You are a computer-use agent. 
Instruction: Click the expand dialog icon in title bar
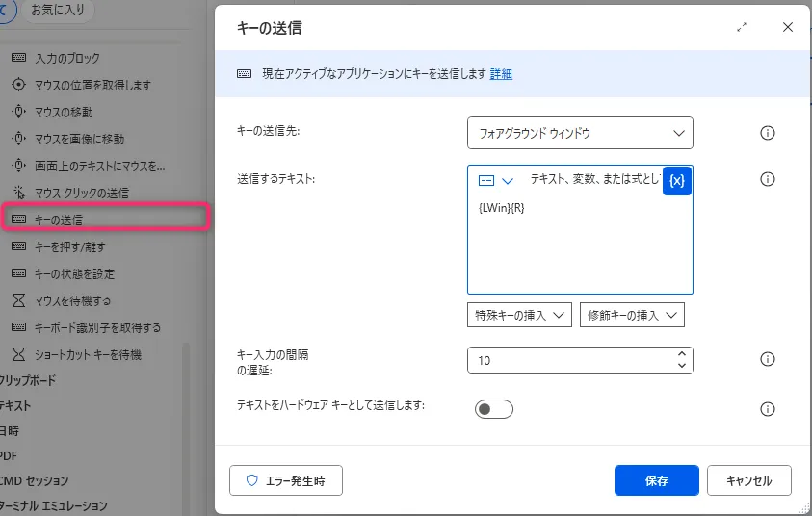point(743,28)
